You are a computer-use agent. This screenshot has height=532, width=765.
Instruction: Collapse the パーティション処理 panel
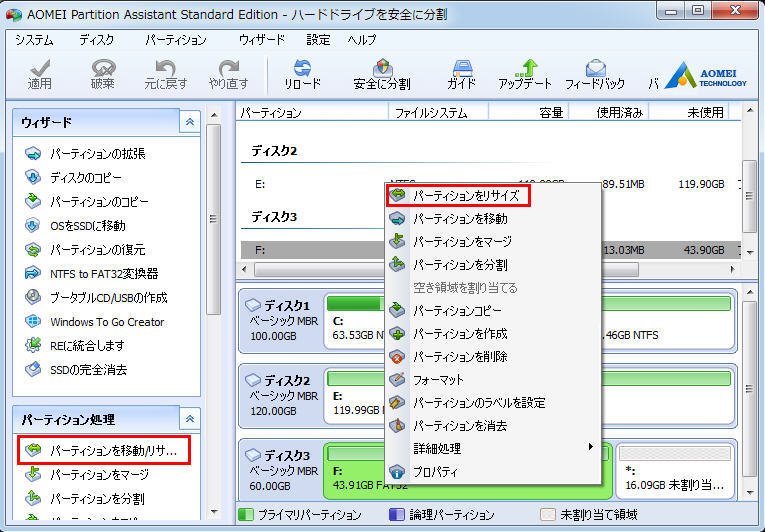pyautogui.click(x=190, y=419)
